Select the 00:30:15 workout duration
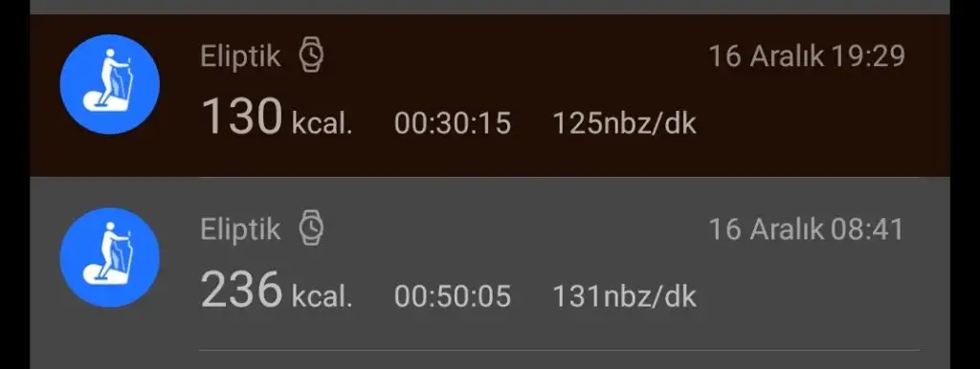 pyautogui.click(x=453, y=123)
